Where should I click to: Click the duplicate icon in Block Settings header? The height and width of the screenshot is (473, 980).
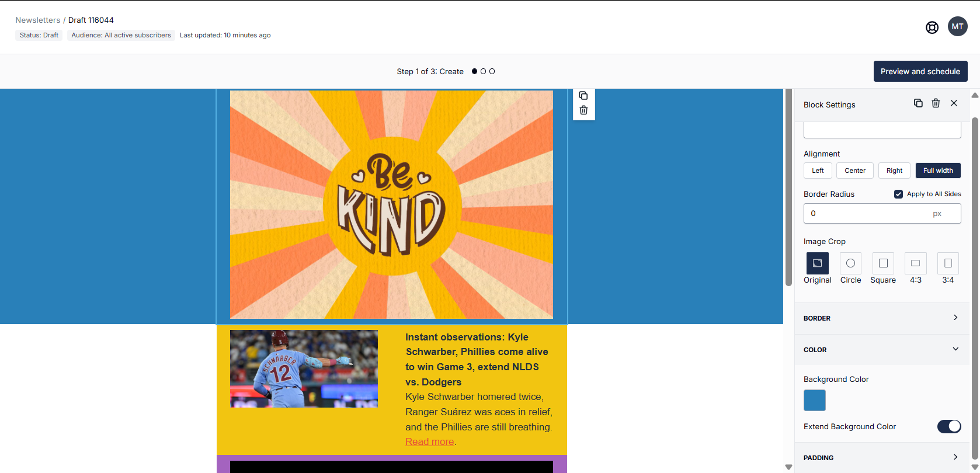(x=918, y=103)
